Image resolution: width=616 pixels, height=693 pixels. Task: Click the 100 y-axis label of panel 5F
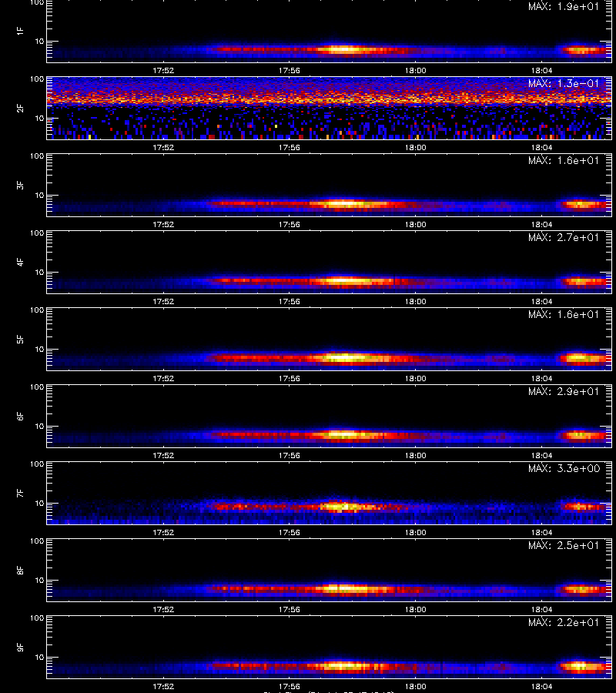coord(37,310)
